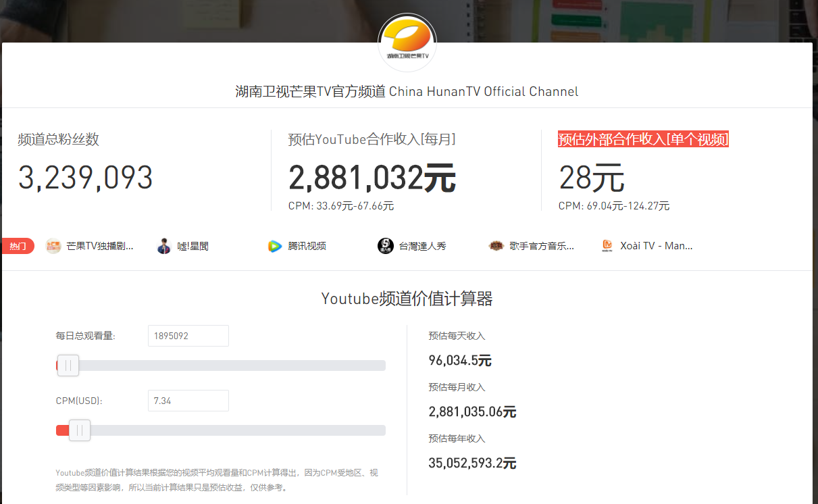The image size is (818, 504).
Task: Click the subscriber count 3,239,093
Action: pos(85,178)
